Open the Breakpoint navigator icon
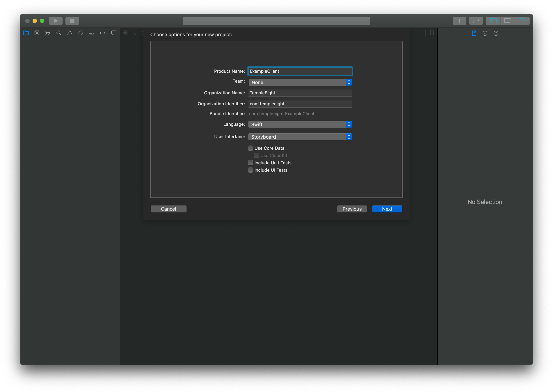Viewport: 553px width, 392px height. pyautogui.click(x=103, y=33)
